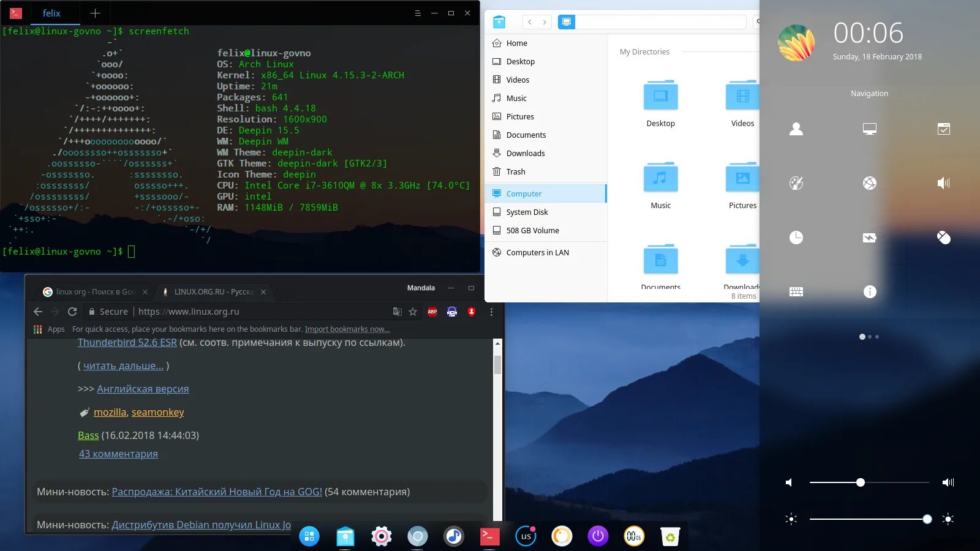980x551 pixels.
Task: Select 508 GB Volume in sidebar
Action: pos(546,231)
